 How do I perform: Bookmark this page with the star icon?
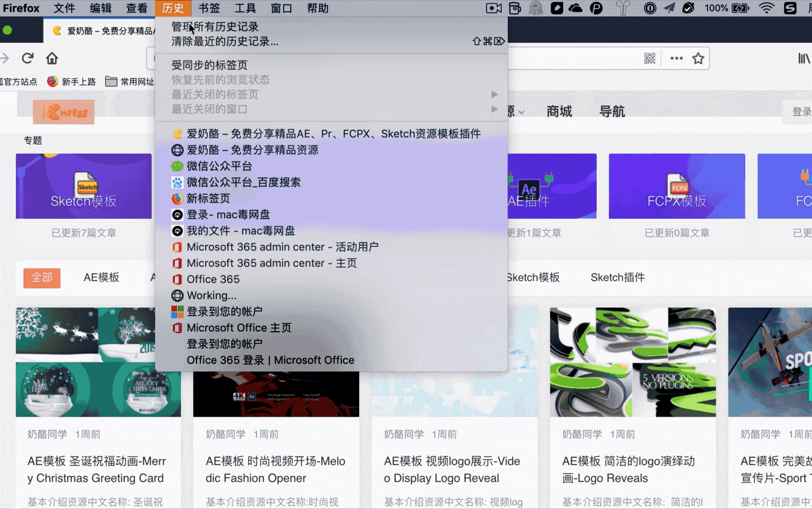(698, 58)
